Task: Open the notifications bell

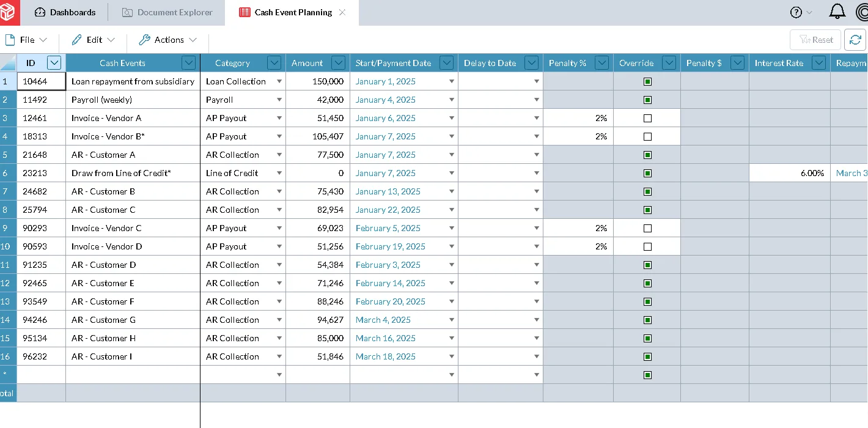Action: 837,12
